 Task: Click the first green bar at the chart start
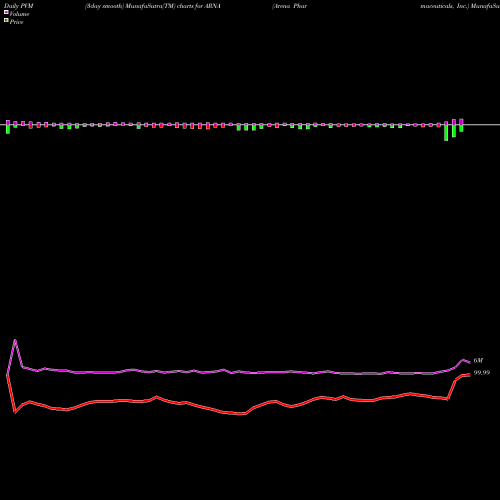click(8, 129)
